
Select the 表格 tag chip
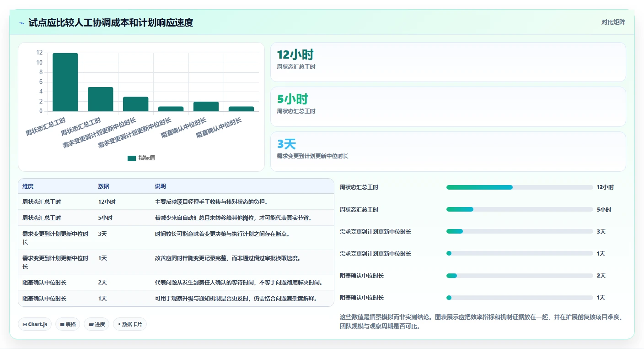pos(68,324)
